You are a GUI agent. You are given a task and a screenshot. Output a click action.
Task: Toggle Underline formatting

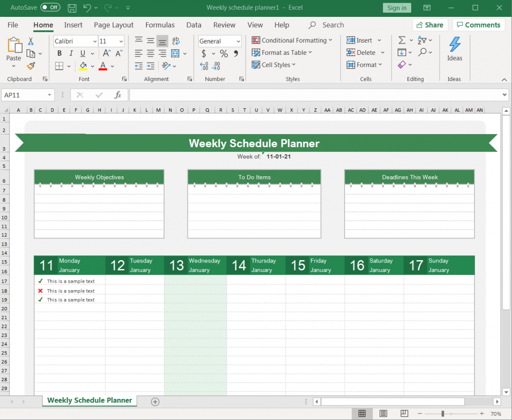(x=83, y=53)
